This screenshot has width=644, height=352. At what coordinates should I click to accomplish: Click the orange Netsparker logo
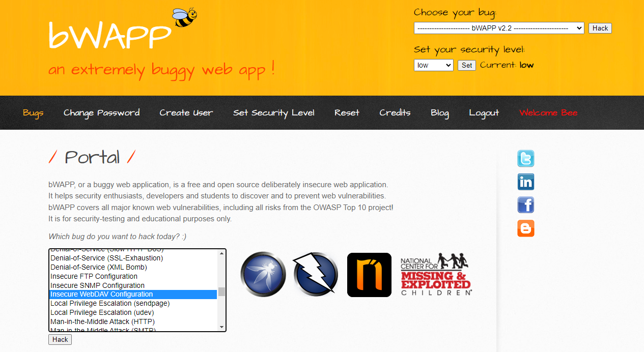(x=369, y=275)
